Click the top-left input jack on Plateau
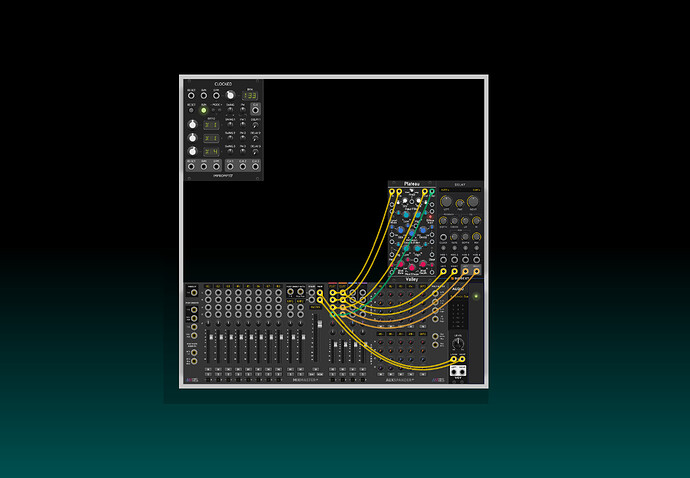 [391, 191]
